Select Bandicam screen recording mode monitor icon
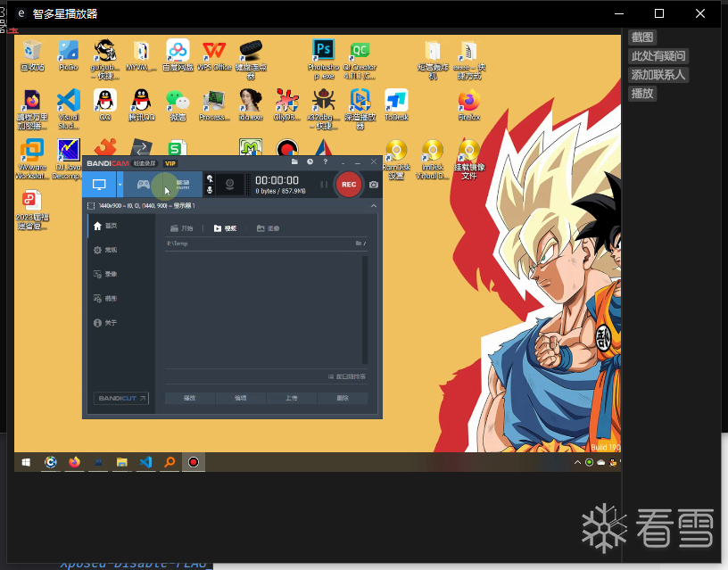 click(x=99, y=185)
